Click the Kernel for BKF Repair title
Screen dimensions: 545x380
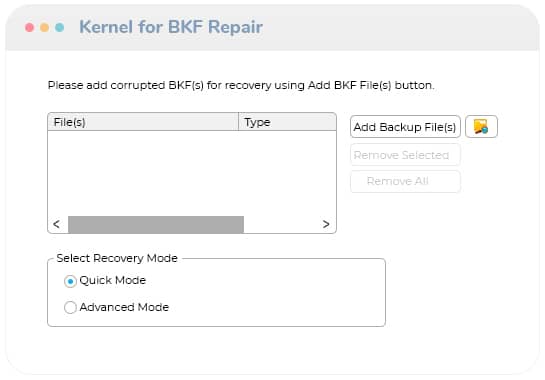171,27
